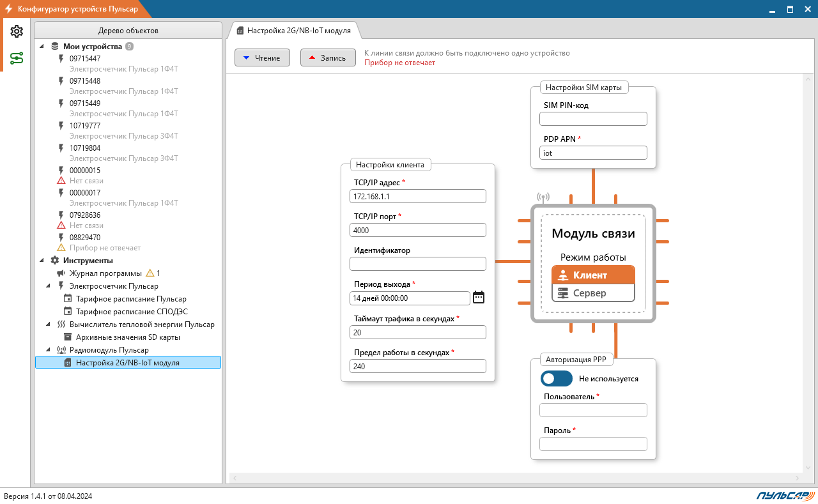This screenshot has width=818, height=504.
Task: Click the antenna icon of Радиомодуль Пульсар
Action: point(61,350)
